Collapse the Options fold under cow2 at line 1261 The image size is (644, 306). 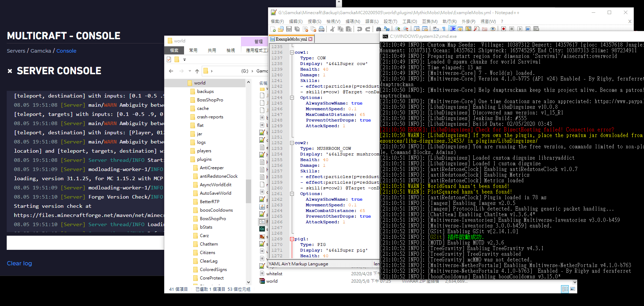pyautogui.click(x=292, y=194)
